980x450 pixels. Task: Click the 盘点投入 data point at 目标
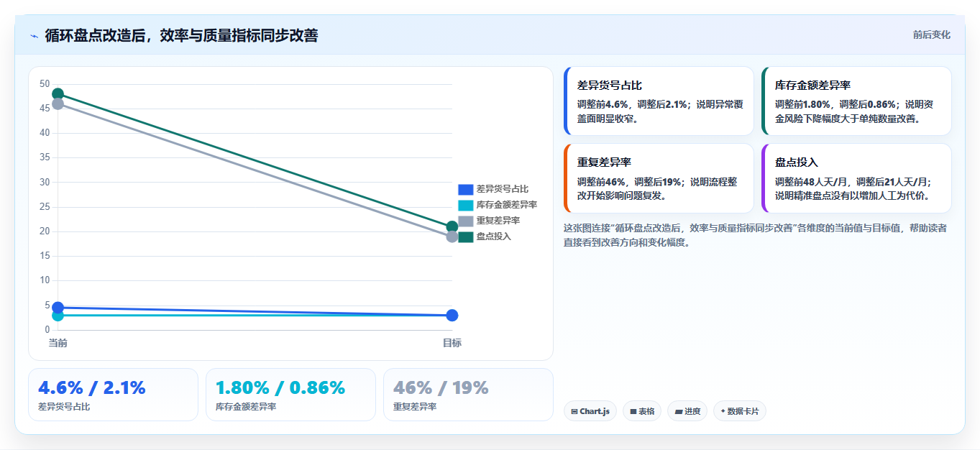[x=452, y=226]
